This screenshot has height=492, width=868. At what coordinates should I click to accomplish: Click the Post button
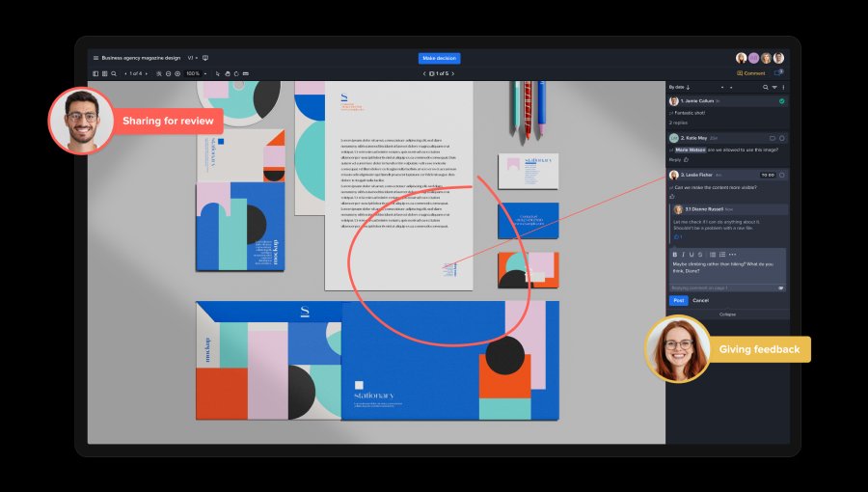coord(678,300)
